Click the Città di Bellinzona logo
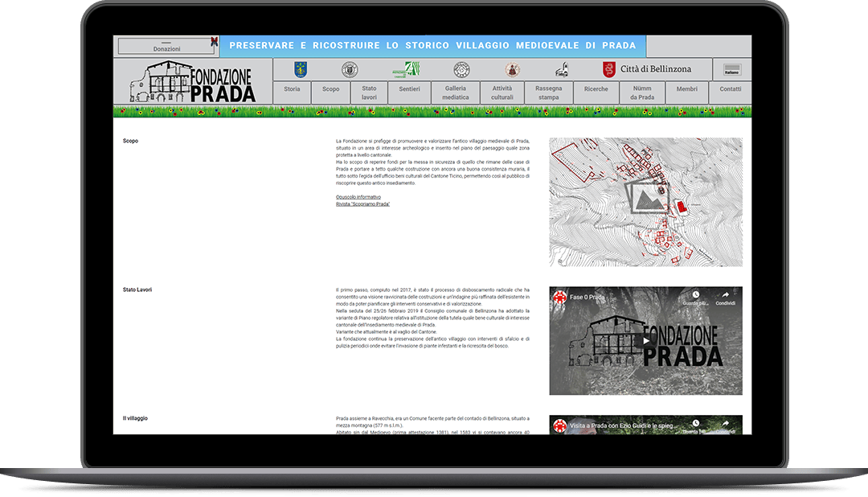Screen dimensions: 868x497 click(x=647, y=69)
